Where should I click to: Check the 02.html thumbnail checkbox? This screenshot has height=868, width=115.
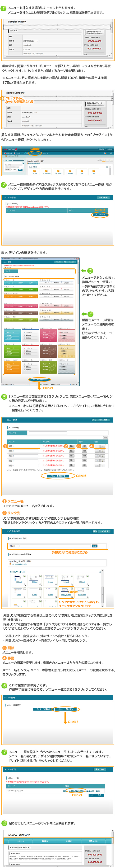click(40, 576)
